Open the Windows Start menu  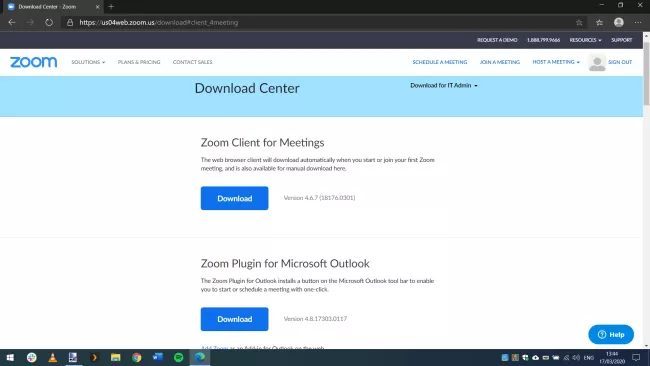pyautogui.click(x=10, y=357)
